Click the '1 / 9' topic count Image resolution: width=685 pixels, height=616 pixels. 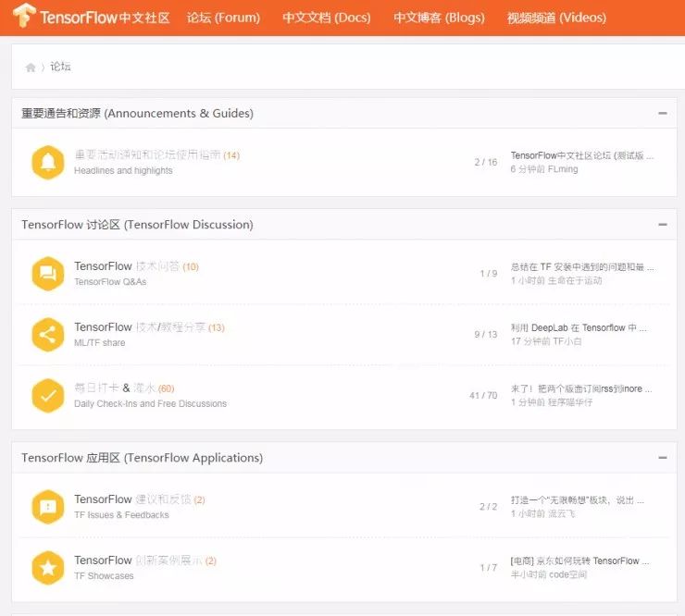(x=489, y=273)
